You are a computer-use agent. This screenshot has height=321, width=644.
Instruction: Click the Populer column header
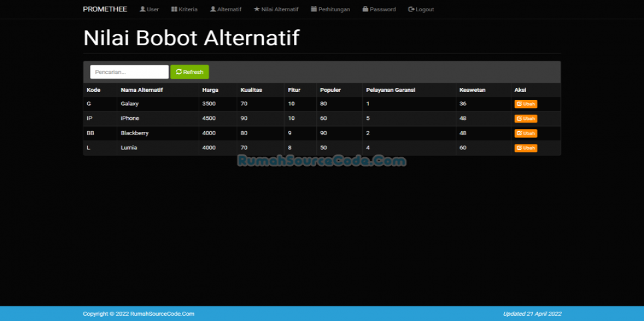331,90
